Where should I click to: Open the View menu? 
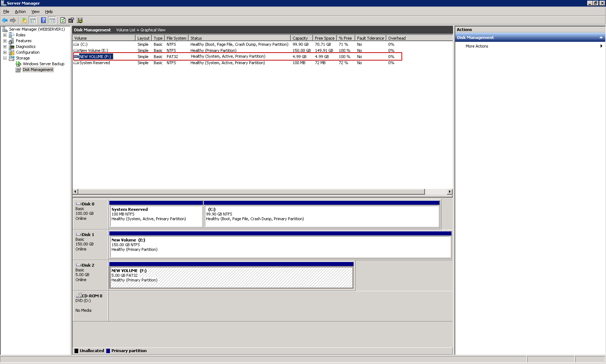[x=35, y=12]
